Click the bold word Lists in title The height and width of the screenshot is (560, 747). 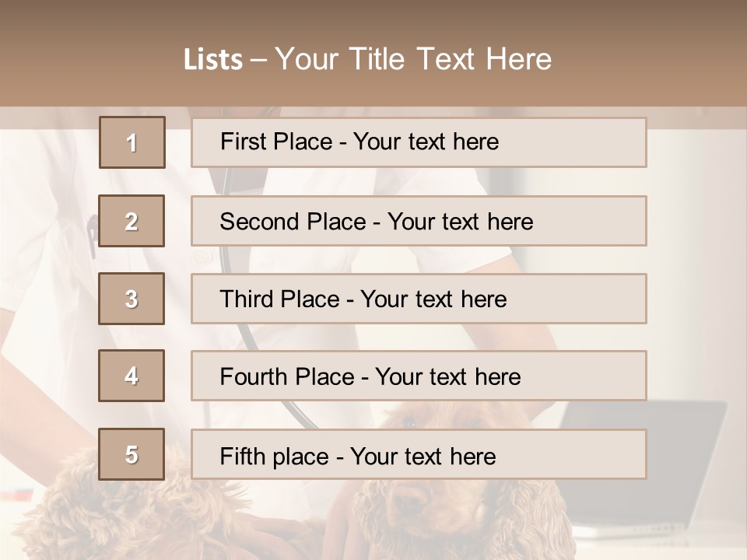pos(212,60)
